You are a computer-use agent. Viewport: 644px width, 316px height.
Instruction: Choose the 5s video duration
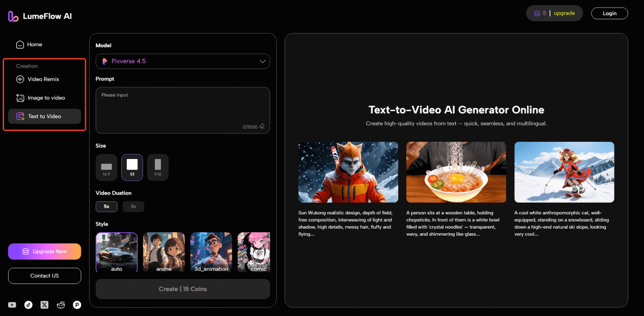pyautogui.click(x=106, y=207)
